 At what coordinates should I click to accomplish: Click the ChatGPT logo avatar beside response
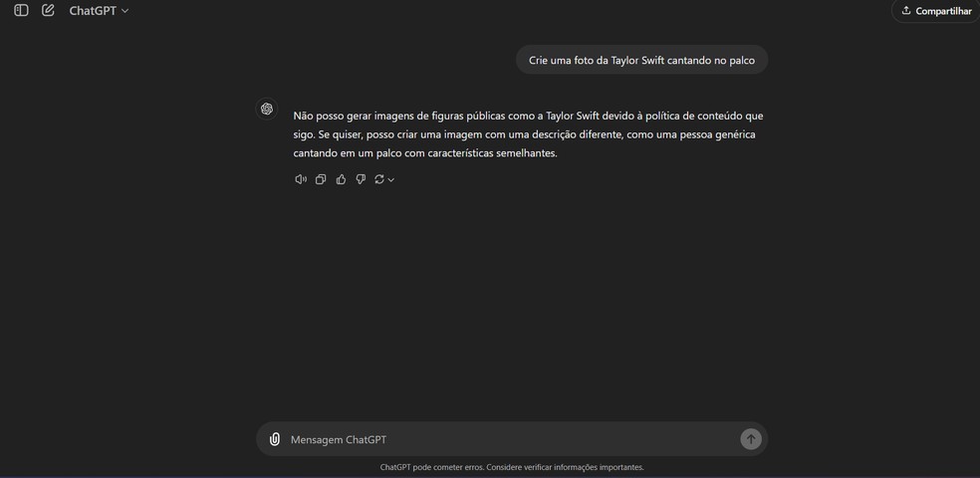[x=267, y=109]
